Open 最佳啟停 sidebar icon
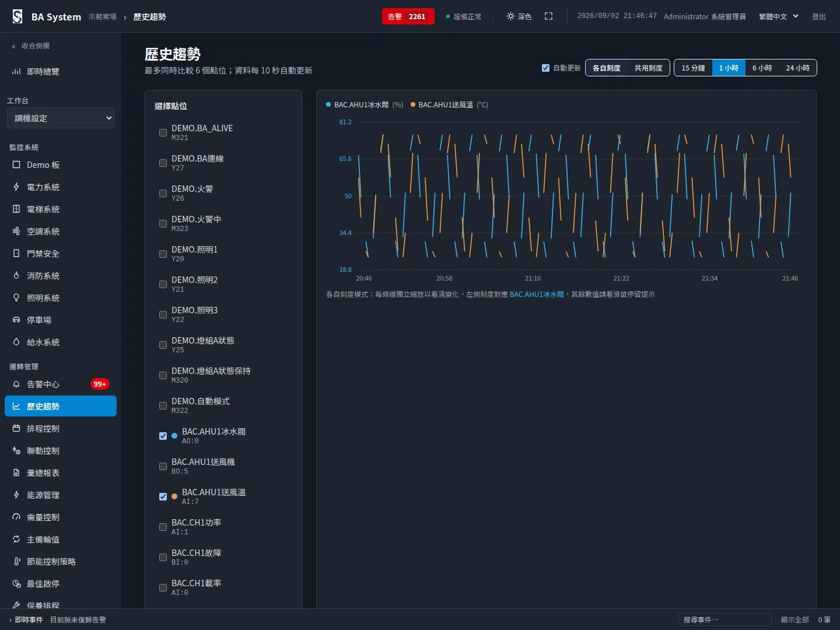 point(16,584)
